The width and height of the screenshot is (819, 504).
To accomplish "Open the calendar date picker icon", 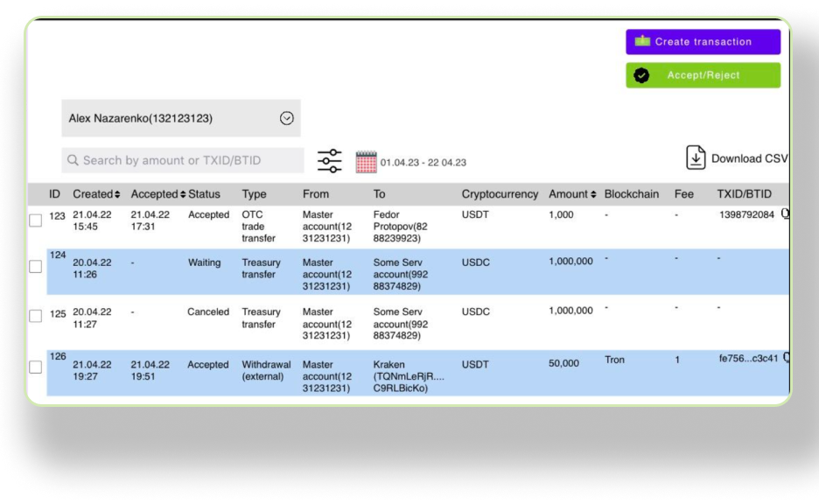I will (366, 162).
